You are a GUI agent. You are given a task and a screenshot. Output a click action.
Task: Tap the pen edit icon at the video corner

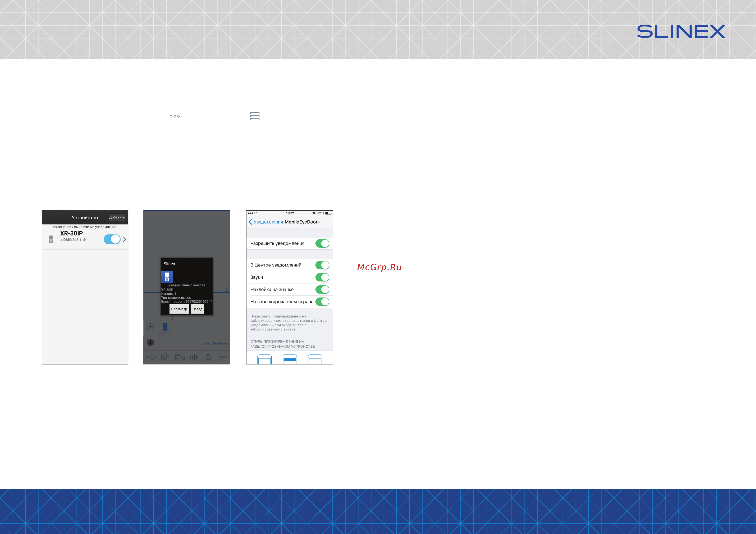pyautogui.click(x=227, y=289)
